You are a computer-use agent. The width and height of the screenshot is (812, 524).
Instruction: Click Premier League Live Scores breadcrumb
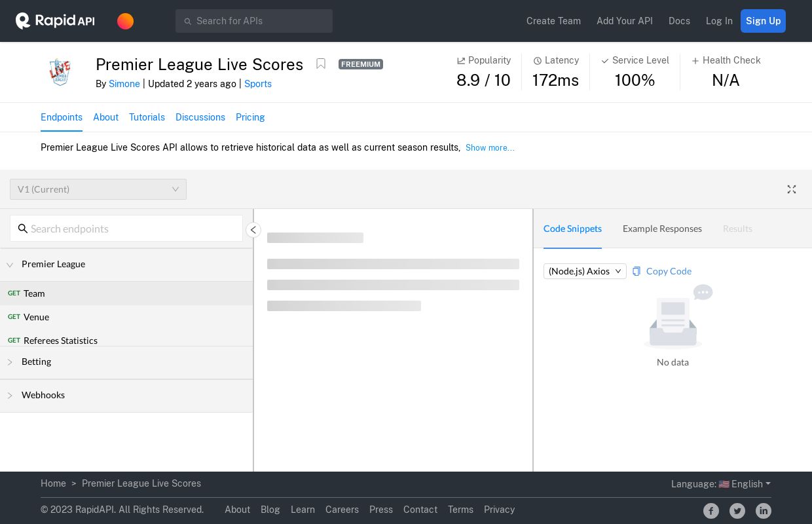[x=141, y=483]
